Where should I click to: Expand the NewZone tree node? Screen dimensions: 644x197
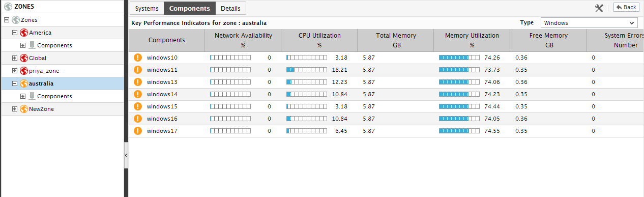(x=15, y=109)
